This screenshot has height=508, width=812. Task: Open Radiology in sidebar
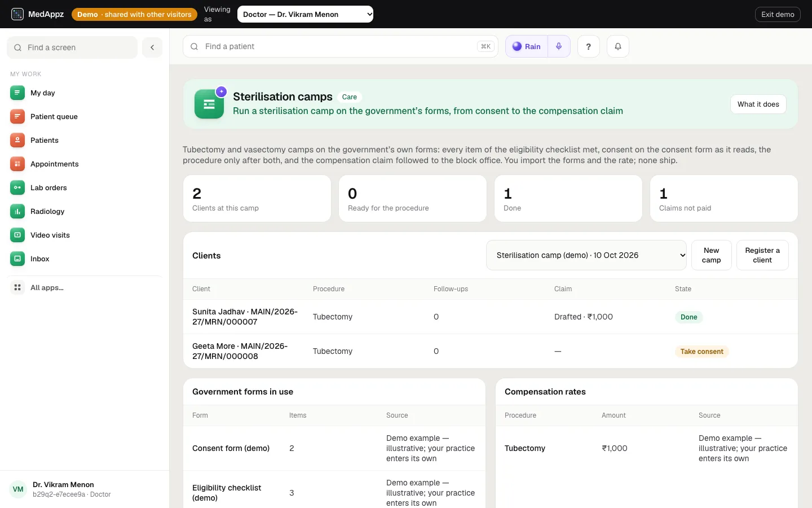click(x=85, y=211)
